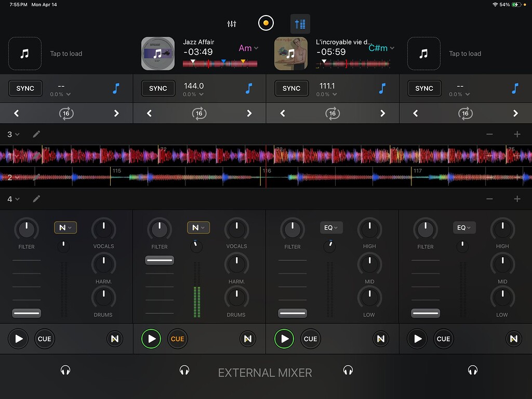Enable headphone pre-cueing on the Jazz Affair channel
532x399 pixels.
click(x=184, y=370)
